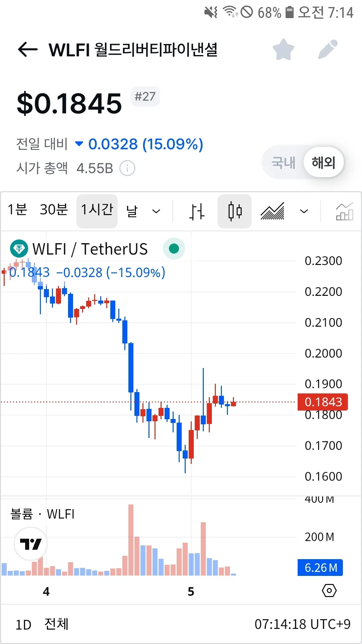The width and height of the screenshot is (362, 644).
Task: Open the market cap info icon
Action: (127, 168)
